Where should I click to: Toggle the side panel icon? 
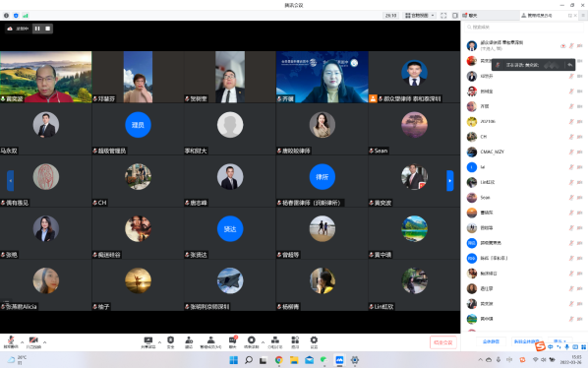pos(455,16)
